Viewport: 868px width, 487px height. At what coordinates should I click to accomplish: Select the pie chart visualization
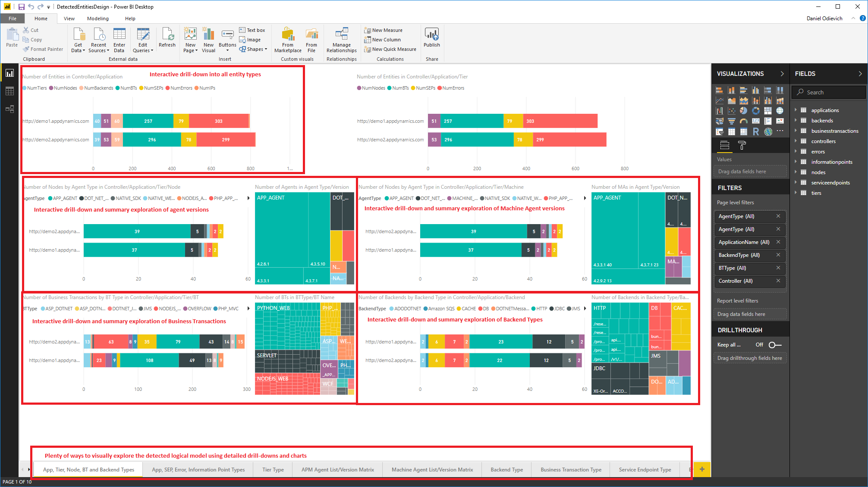point(743,111)
